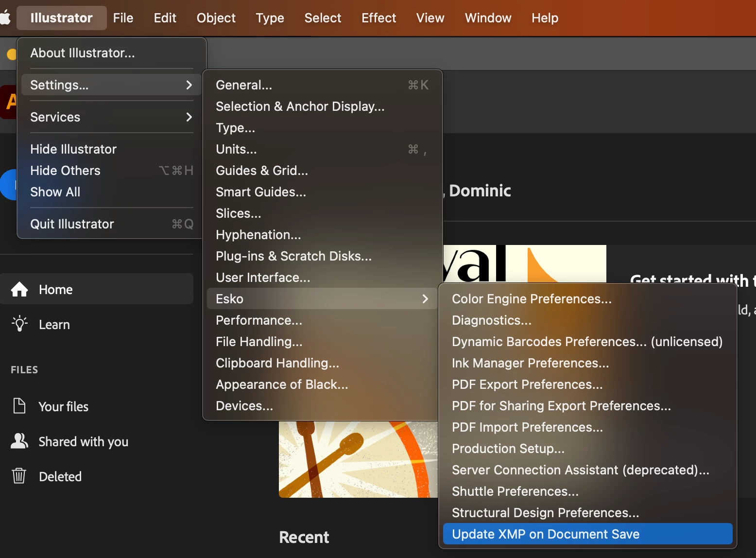Choose Show All
756x558 pixels.
click(x=112, y=192)
